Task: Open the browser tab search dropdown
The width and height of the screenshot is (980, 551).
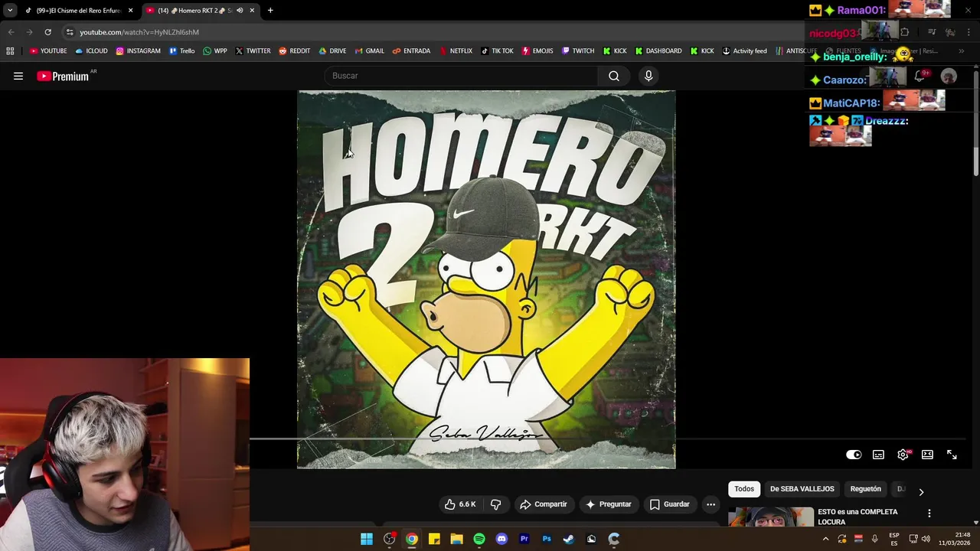Action: pos(10,11)
